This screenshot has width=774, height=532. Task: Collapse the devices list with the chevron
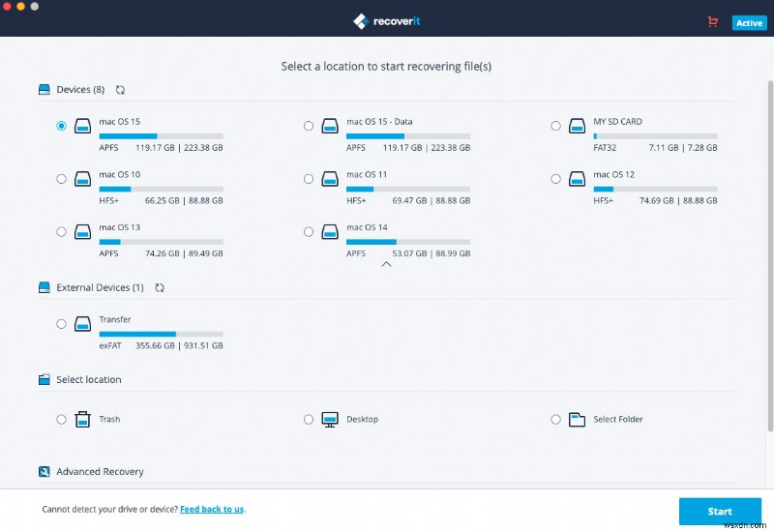point(386,263)
